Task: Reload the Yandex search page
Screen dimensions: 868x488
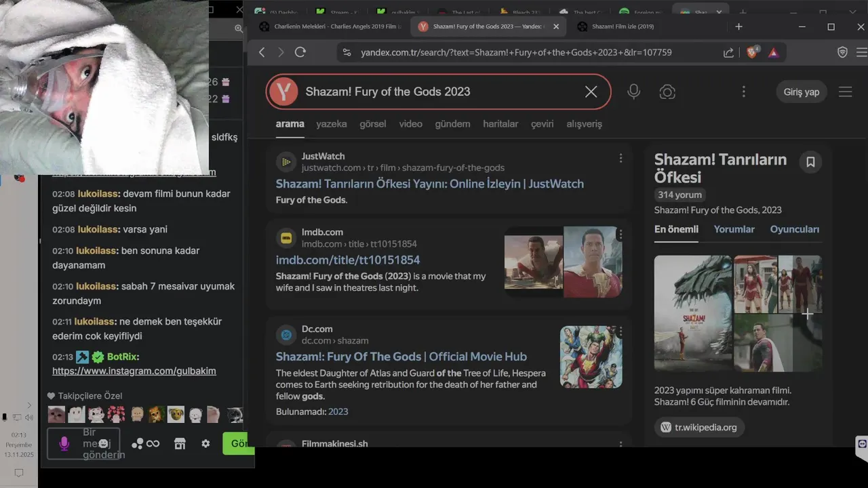Action: click(300, 52)
